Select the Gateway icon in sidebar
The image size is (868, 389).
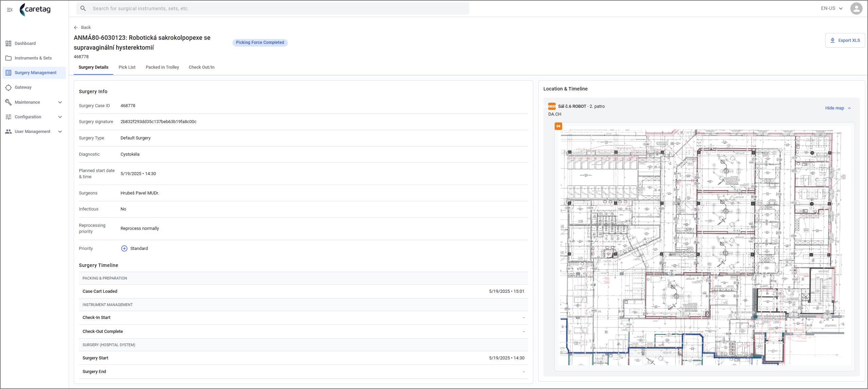(8, 87)
